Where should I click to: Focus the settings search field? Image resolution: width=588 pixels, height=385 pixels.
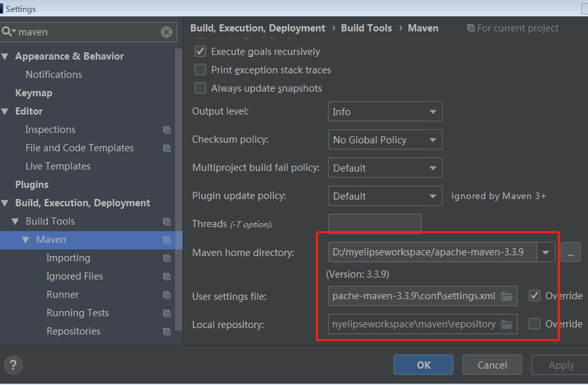(x=88, y=32)
